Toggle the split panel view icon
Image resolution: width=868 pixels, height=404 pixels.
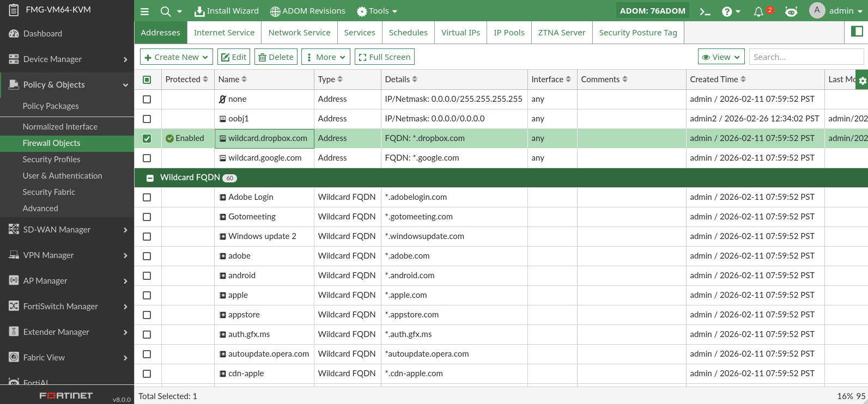click(857, 32)
